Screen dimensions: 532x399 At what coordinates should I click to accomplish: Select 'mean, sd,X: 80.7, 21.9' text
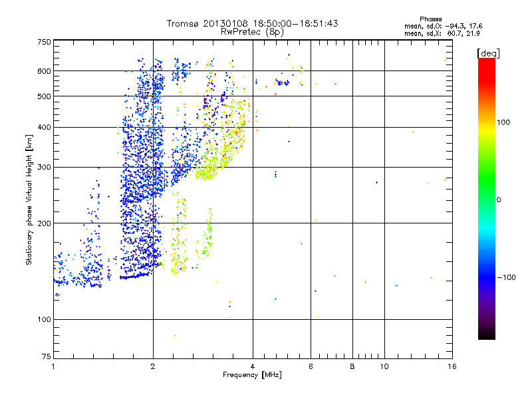442,33
